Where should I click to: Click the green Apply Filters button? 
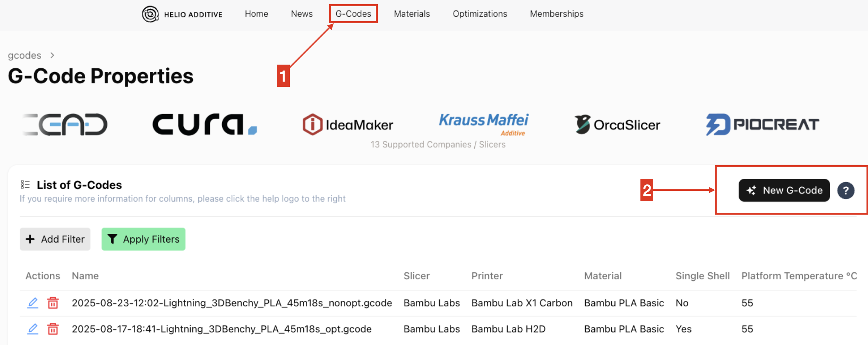[x=143, y=239]
